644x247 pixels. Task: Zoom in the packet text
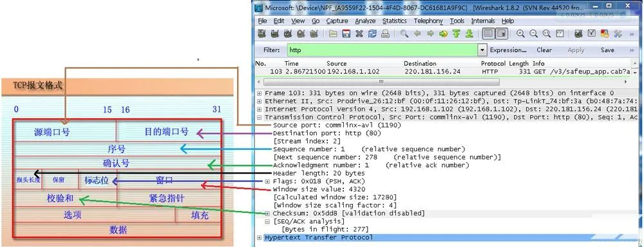pos(521,34)
